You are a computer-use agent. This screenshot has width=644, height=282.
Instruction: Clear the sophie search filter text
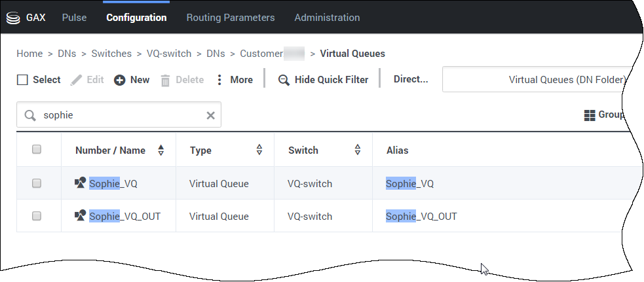point(210,116)
